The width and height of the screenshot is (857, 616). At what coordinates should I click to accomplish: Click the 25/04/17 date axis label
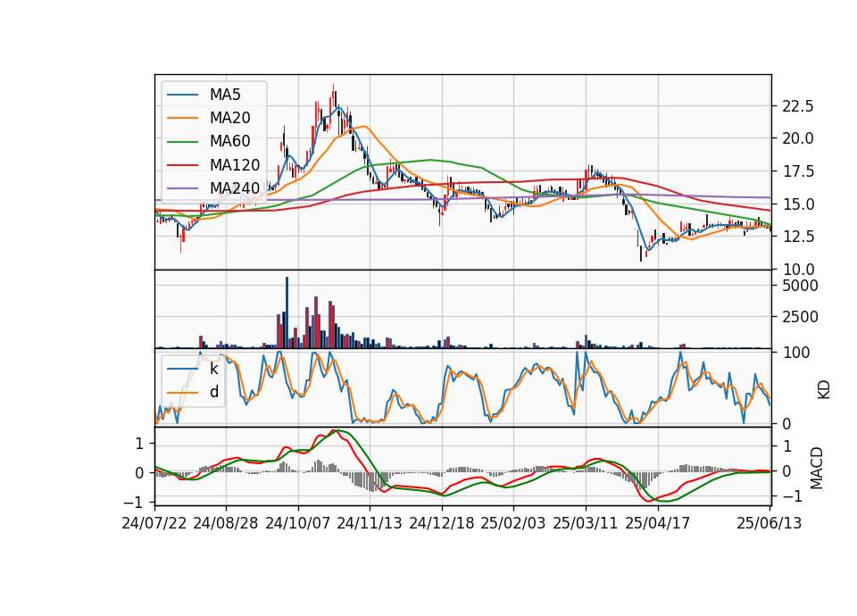[x=658, y=523]
